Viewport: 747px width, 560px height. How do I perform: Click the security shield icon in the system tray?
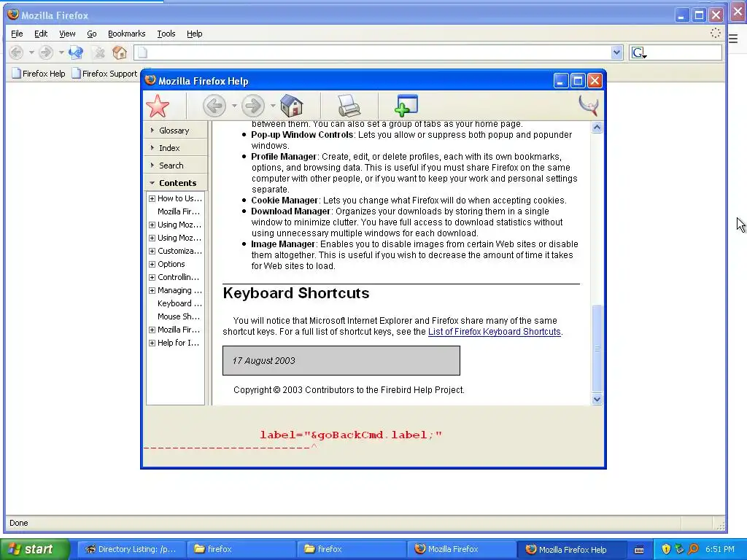[665, 549]
